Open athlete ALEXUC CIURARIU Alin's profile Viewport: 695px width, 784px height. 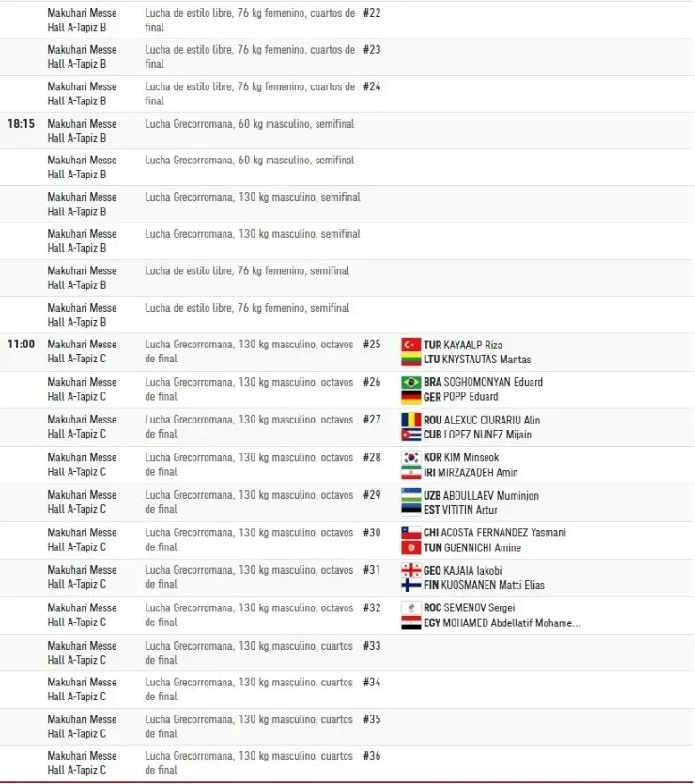tap(493, 420)
